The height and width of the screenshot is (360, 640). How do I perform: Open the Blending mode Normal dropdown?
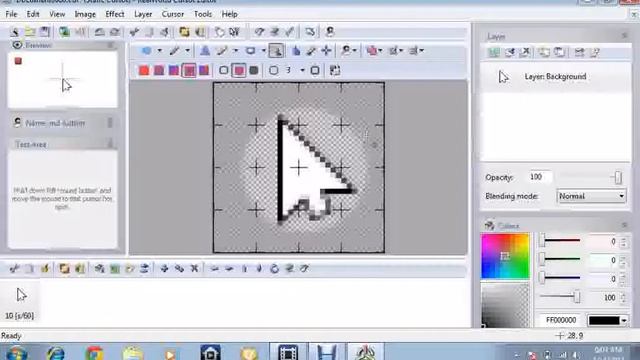click(x=591, y=196)
